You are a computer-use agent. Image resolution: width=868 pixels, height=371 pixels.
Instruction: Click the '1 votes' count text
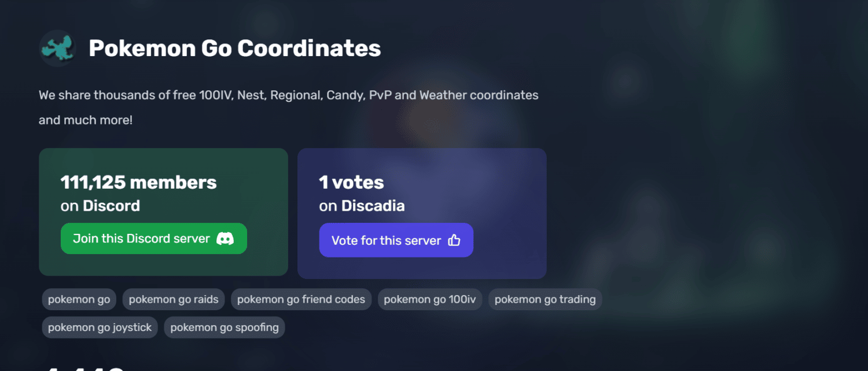click(x=351, y=182)
